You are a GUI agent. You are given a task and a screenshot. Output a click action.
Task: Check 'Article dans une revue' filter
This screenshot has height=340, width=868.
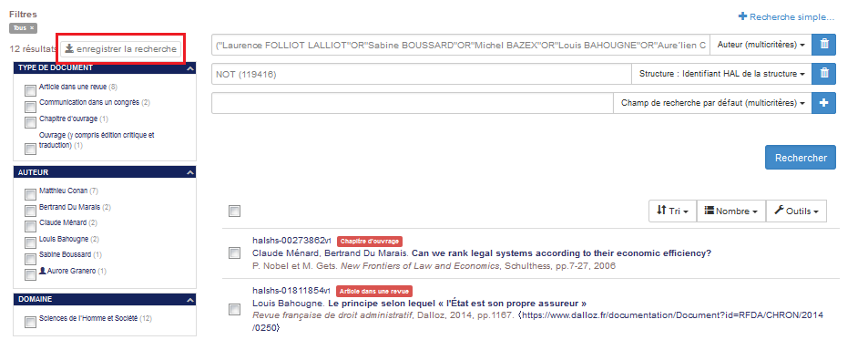point(31,90)
